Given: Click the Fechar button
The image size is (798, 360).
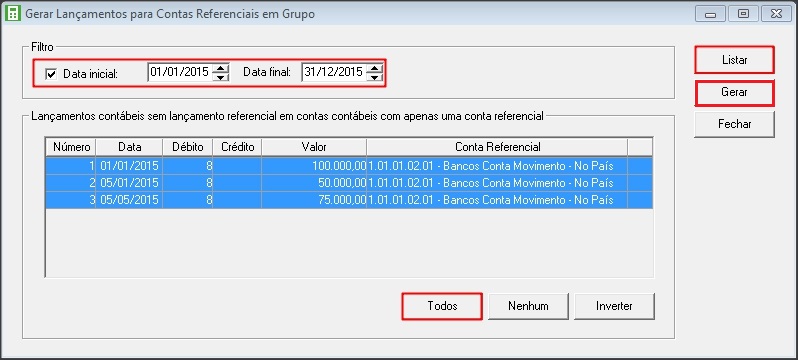Looking at the screenshot, I should click(734, 124).
